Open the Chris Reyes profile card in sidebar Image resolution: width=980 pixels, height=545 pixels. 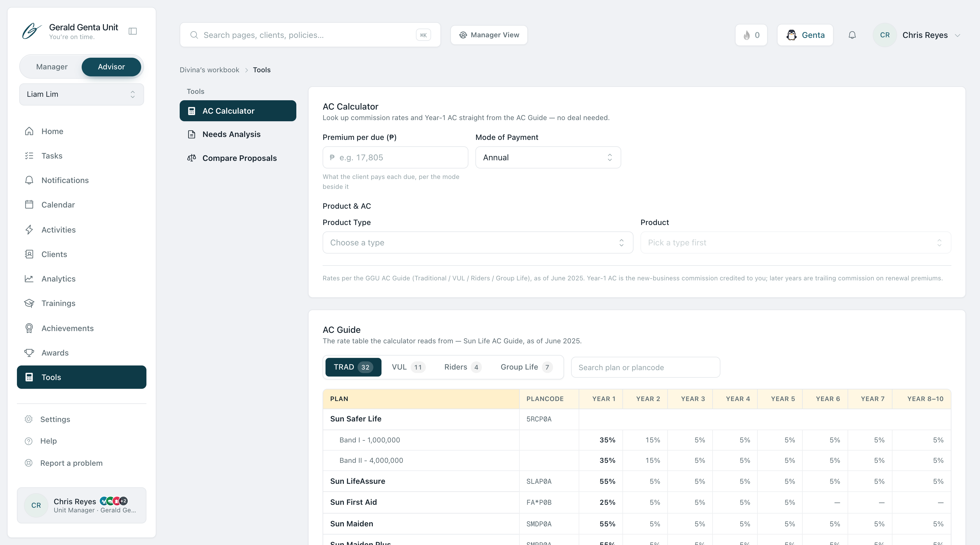tap(81, 505)
